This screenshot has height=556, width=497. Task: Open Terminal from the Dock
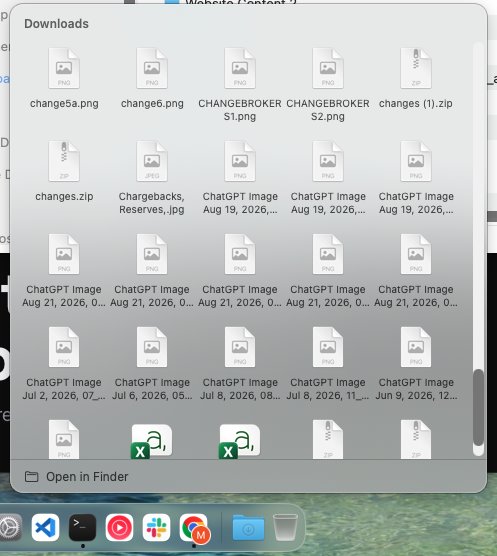(82, 527)
